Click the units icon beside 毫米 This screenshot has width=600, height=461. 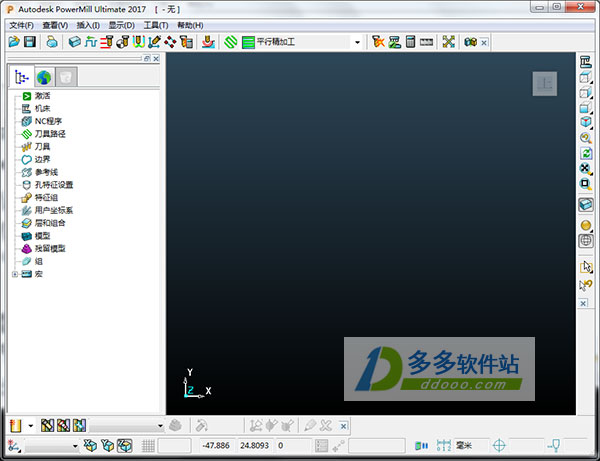(443, 445)
